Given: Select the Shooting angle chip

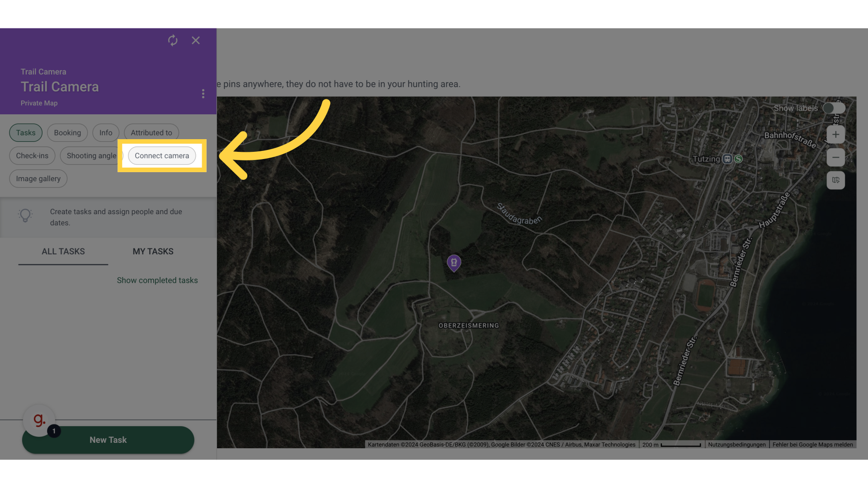Looking at the screenshot, I should [91, 156].
